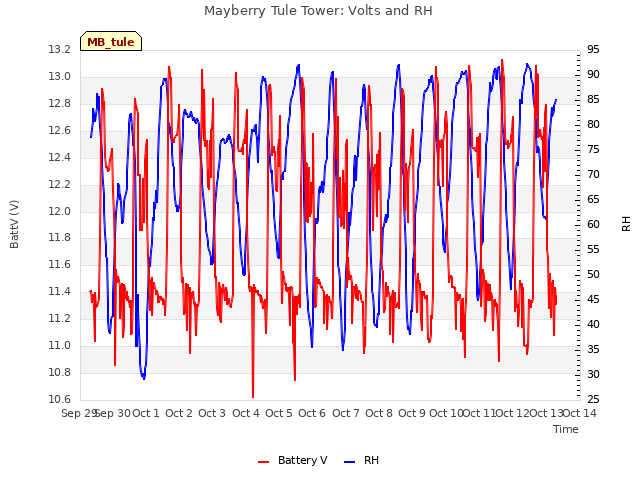
Task: Click the RH right axis label
Action: [x=626, y=224]
